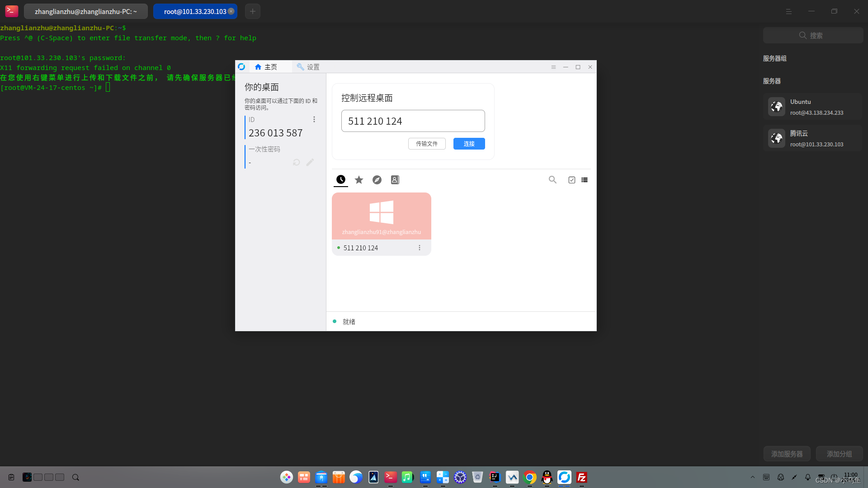Open the launcher icon in the dock
The width and height of the screenshot is (868, 488).
tap(287, 477)
